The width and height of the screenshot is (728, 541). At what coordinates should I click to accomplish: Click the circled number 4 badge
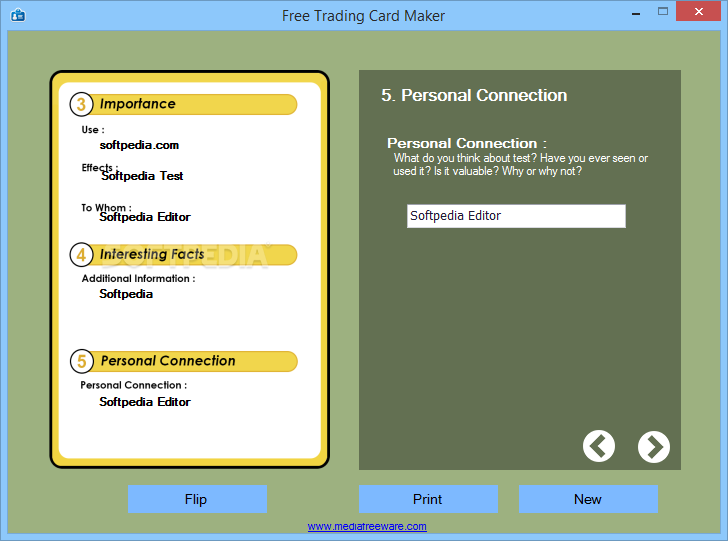point(81,254)
